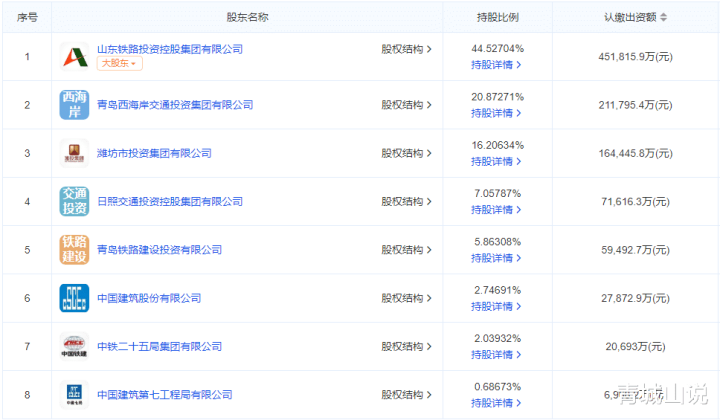Open the 中铁二十五局集团有限公司 company link
Screen dimensions: 720x420
159,346
